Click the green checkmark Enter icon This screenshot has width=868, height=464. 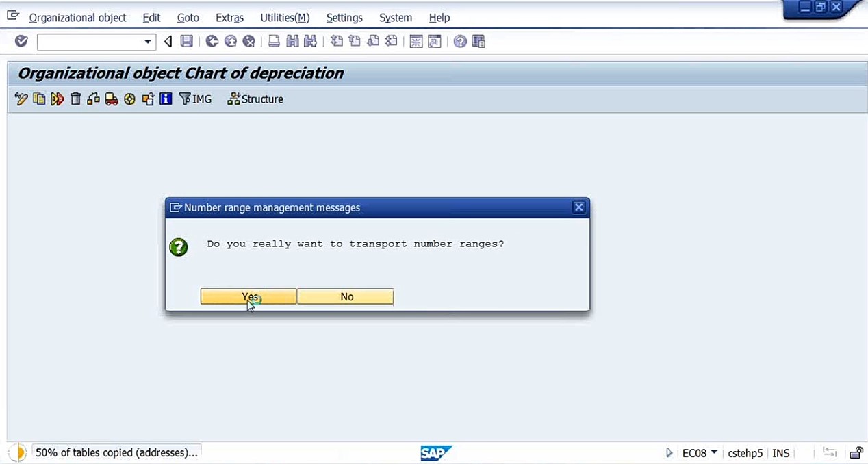[21, 42]
